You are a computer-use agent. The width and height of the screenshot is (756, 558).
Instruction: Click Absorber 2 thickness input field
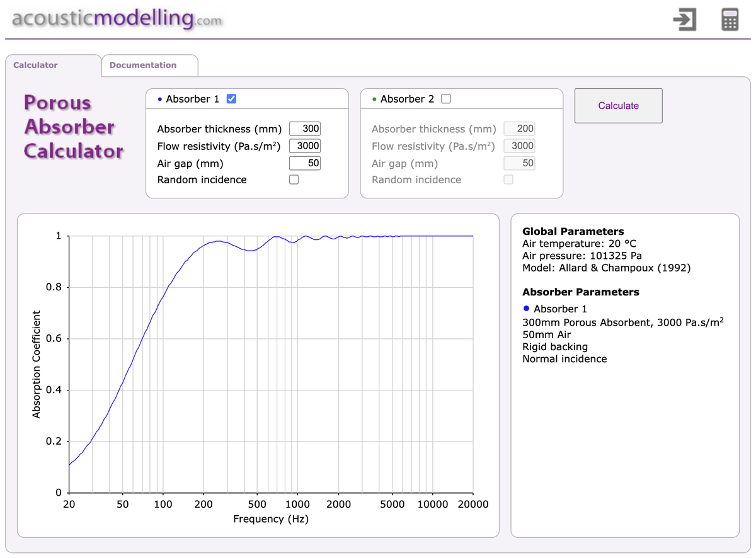click(519, 128)
